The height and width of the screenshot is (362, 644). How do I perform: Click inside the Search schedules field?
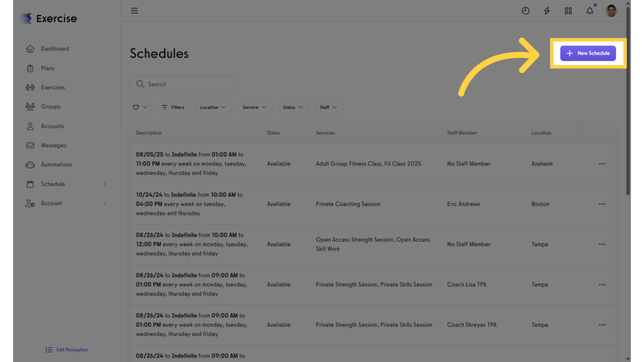click(183, 84)
